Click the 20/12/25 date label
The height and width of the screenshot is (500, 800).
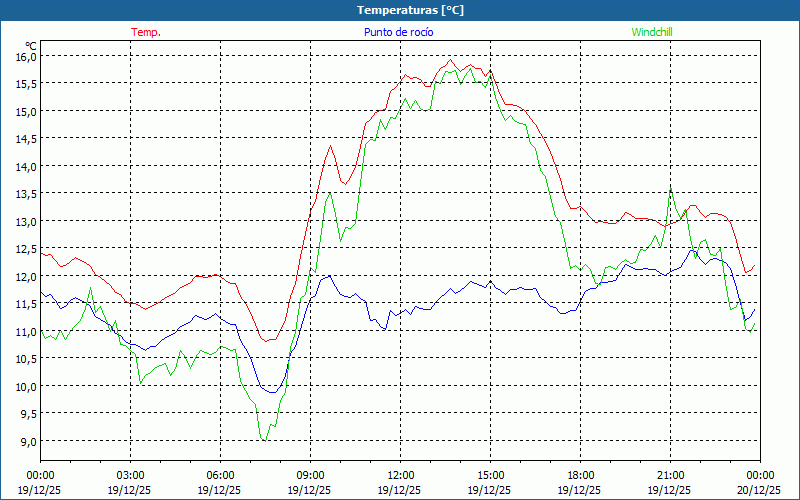click(x=757, y=490)
